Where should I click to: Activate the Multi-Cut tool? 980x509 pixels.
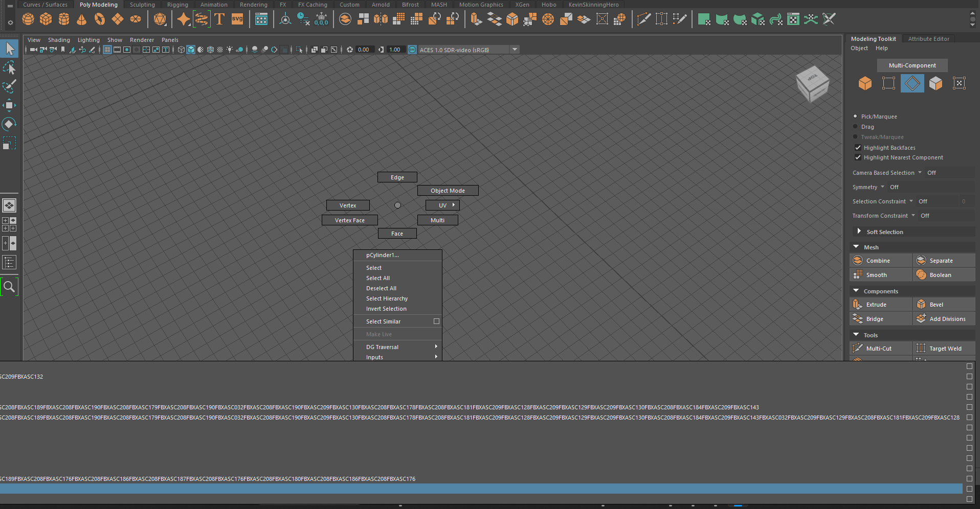pos(879,348)
